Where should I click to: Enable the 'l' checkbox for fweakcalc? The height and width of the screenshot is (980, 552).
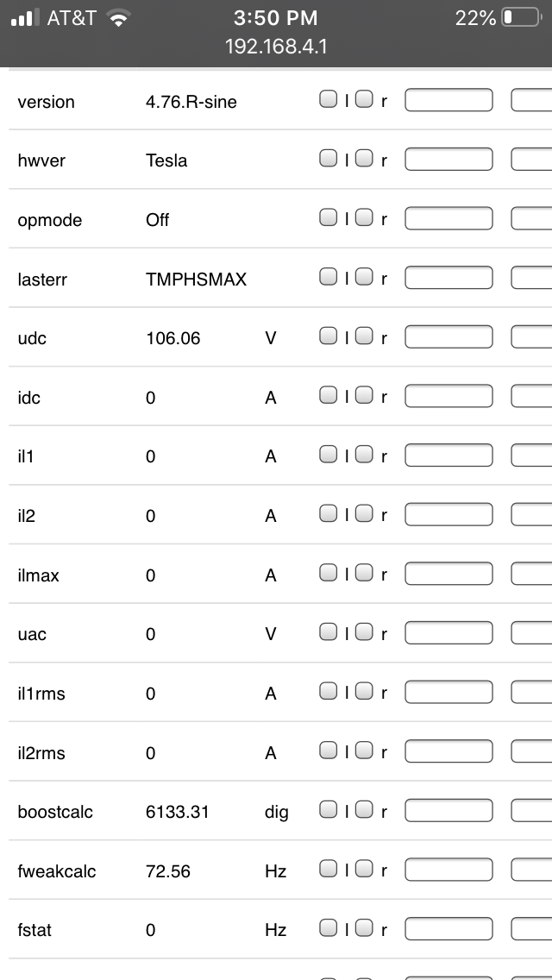[328, 869]
